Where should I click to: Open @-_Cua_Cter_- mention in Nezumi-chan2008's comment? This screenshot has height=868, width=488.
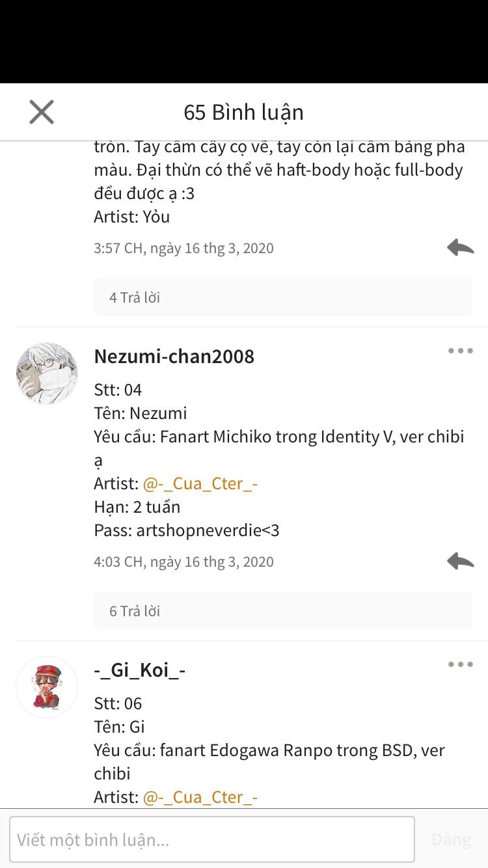point(200,483)
